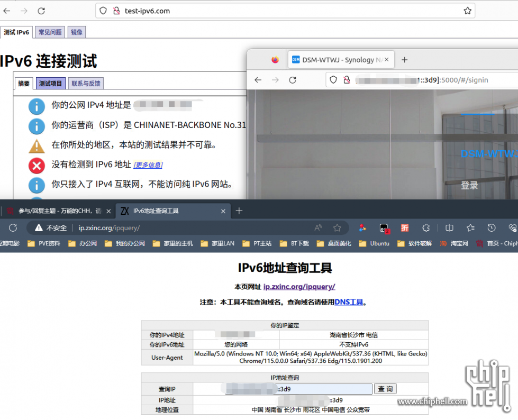518x420 pixels.
Task: Click the insecure lock icon next to test-ipv6.com
Action: click(116, 11)
